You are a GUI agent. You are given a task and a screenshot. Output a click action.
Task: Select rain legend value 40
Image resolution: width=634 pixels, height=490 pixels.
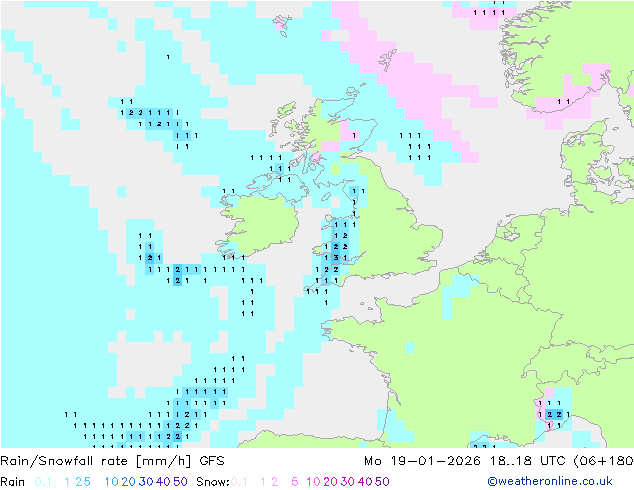click(x=163, y=482)
